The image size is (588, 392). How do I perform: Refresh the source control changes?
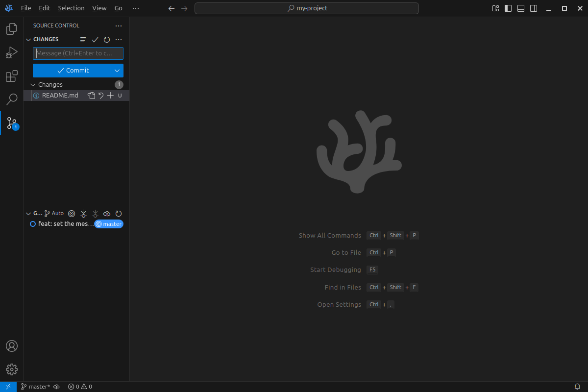tap(106, 39)
